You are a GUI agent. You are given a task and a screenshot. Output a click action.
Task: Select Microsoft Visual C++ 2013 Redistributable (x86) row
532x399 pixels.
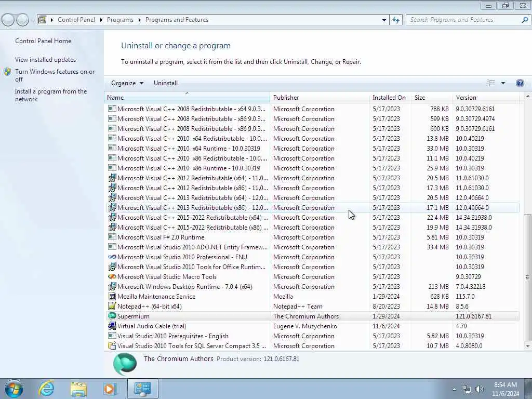pyautogui.click(x=312, y=207)
